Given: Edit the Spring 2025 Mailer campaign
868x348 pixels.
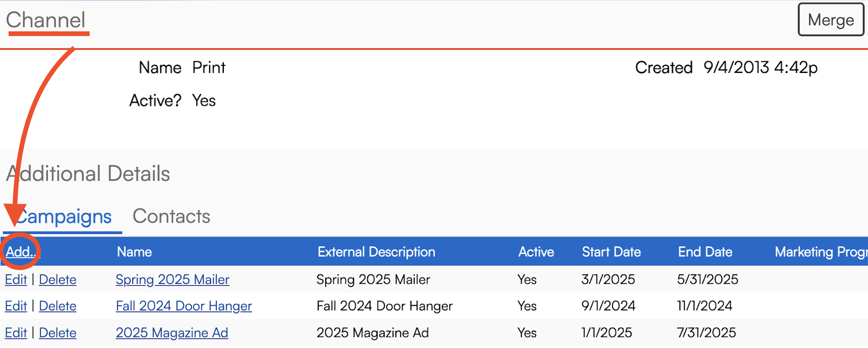Looking at the screenshot, I should pyautogui.click(x=16, y=280).
